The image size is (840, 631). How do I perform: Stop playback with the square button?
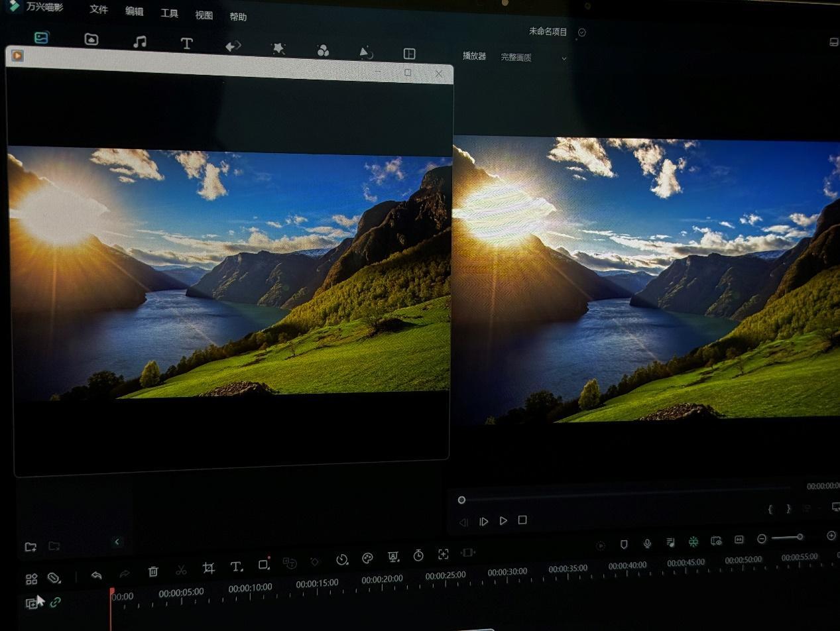(x=522, y=520)
